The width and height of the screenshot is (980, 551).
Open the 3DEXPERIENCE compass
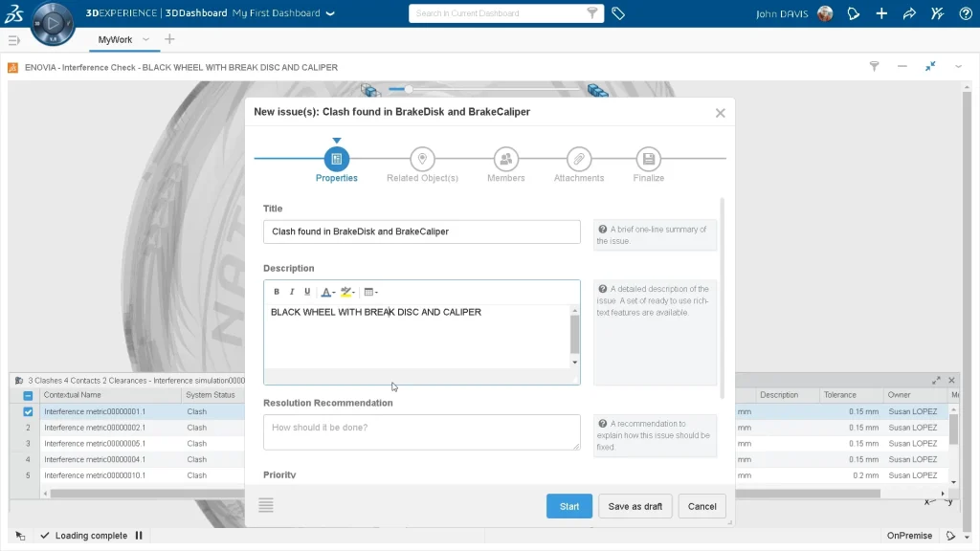(x=53, y=24)
